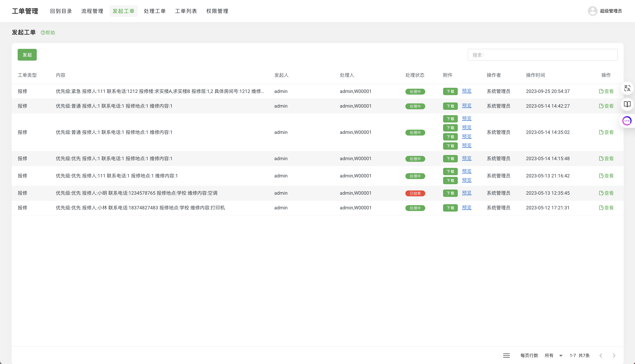Viewport: 635px width, 364px height.
Task: View the 2023-05-13 12:35:45 ticket
Action: point(606,193)
